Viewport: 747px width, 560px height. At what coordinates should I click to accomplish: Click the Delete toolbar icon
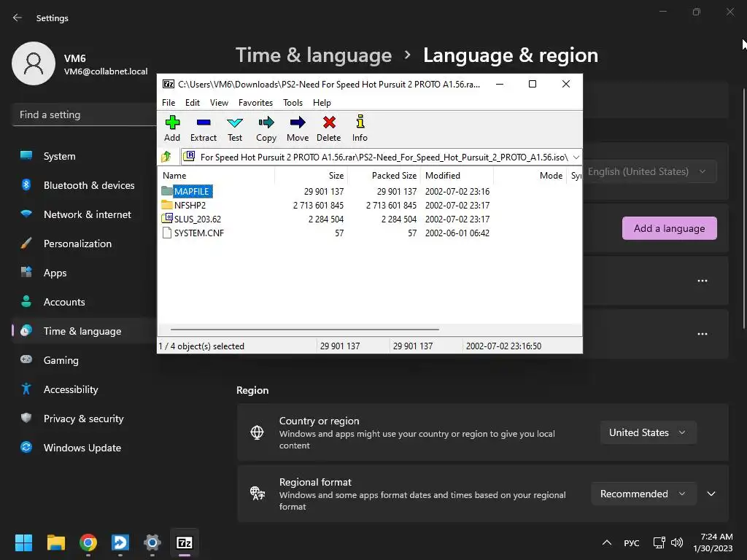click(x=329, y=128)
